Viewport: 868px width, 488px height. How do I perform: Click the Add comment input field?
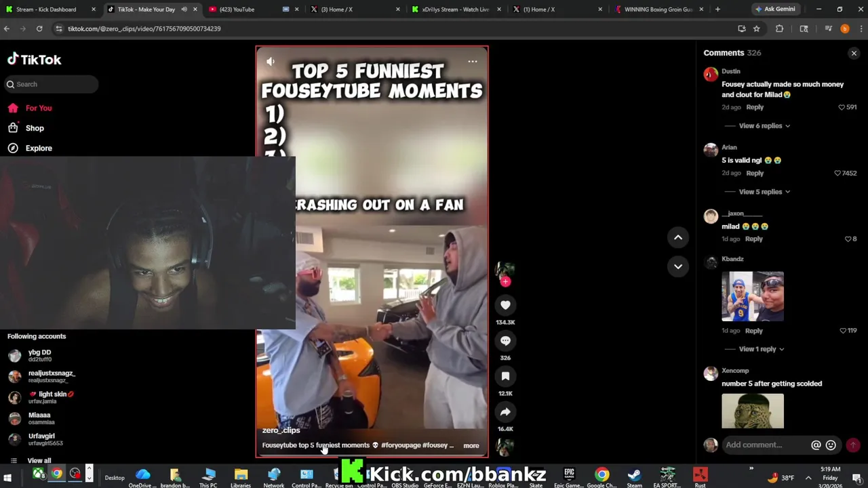pos(765,445)
